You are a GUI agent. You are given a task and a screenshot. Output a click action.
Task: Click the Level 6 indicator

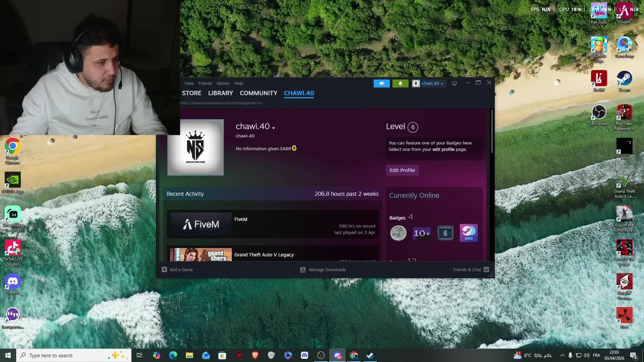402,127
